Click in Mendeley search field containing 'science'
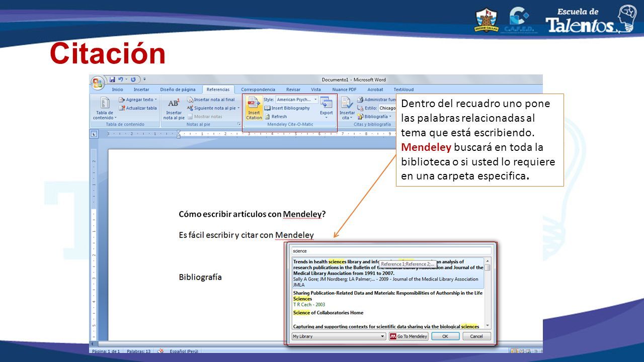 point(391,250)
